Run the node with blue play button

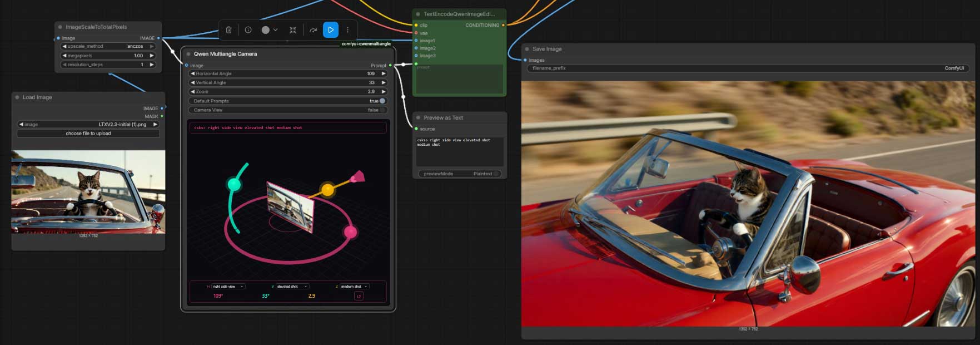330,30
